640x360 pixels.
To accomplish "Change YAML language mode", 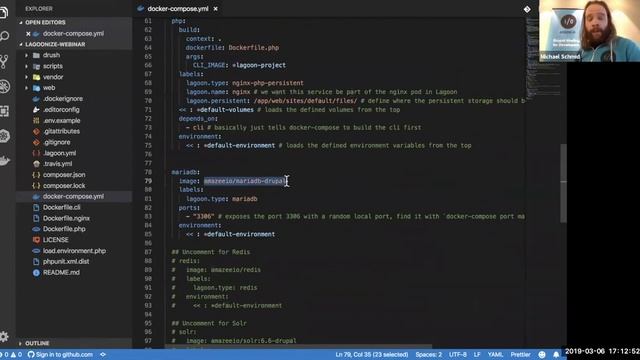I will coord(495,355).
